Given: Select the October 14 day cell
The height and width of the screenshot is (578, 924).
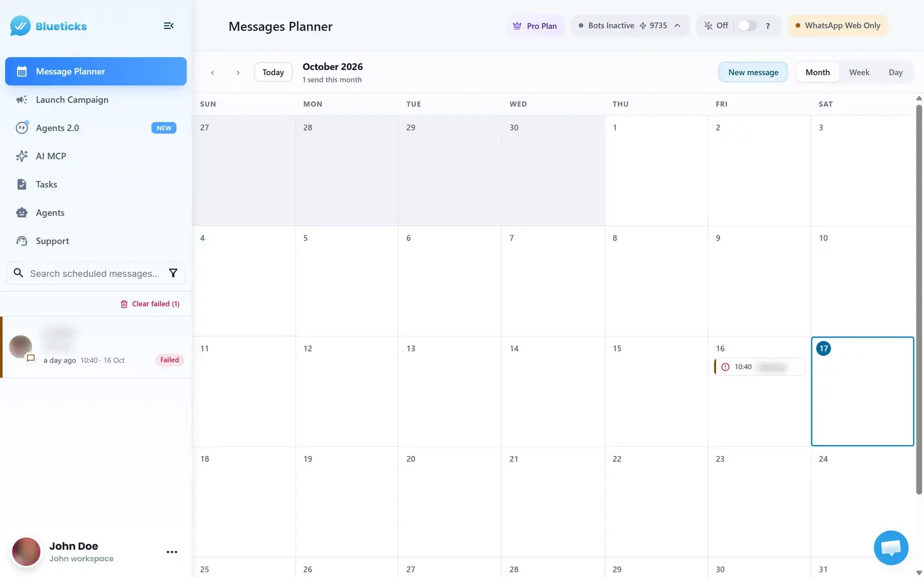Looking at the screenshot, I should tap(553, 391).
